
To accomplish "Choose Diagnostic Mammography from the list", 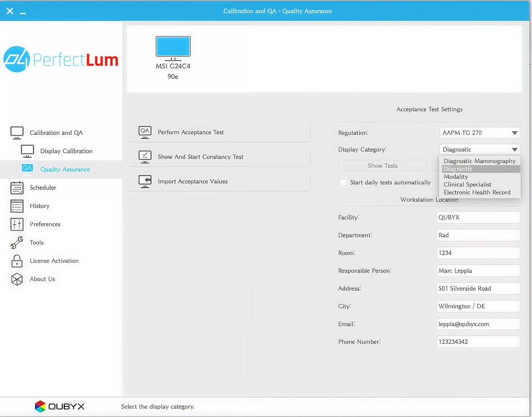I will point(479,161).
